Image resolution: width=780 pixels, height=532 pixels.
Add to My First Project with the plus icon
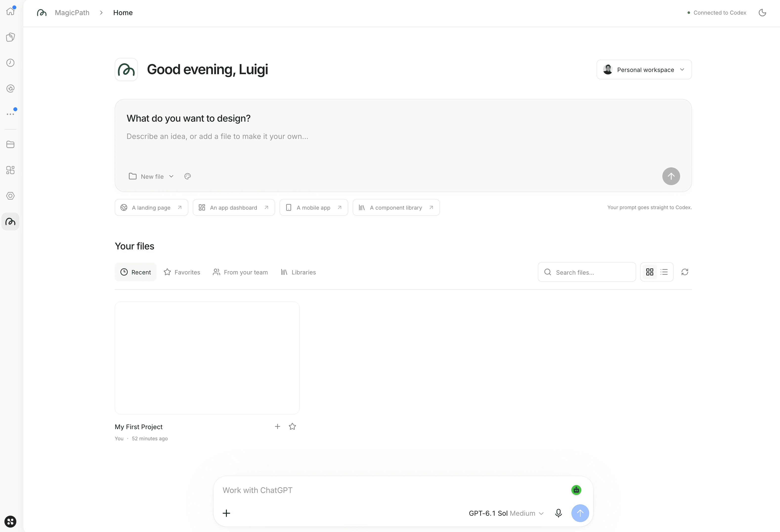click(278, 426)
